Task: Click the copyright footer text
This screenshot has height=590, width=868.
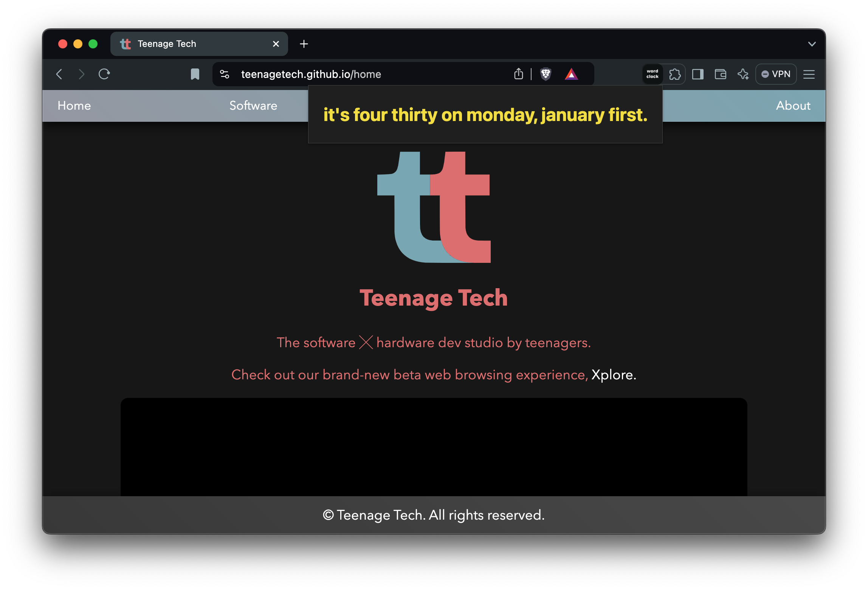Action: pos(434,515)
